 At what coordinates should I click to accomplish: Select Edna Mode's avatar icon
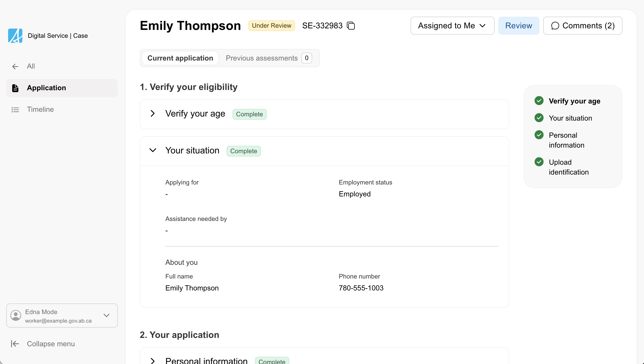[15, 315]
